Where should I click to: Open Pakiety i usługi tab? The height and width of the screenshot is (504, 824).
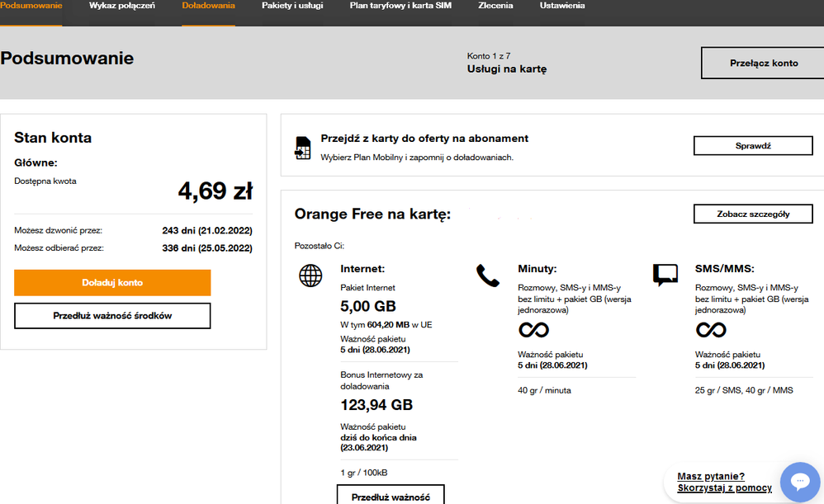coord(292,6)
